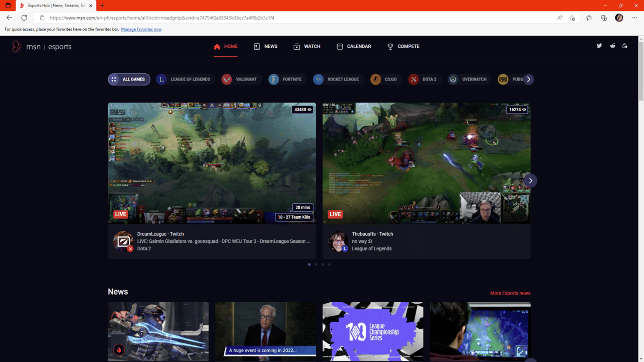This screenshot has width=644, height=362.
Task: Open the browser profile avatar
Action: coord(619,18)
